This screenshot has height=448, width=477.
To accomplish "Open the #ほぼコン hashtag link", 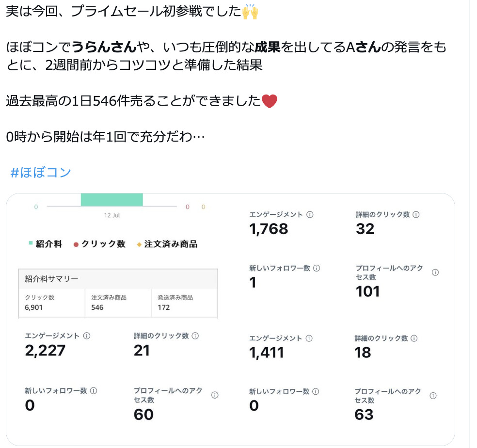I will click(x=41, y=173).
